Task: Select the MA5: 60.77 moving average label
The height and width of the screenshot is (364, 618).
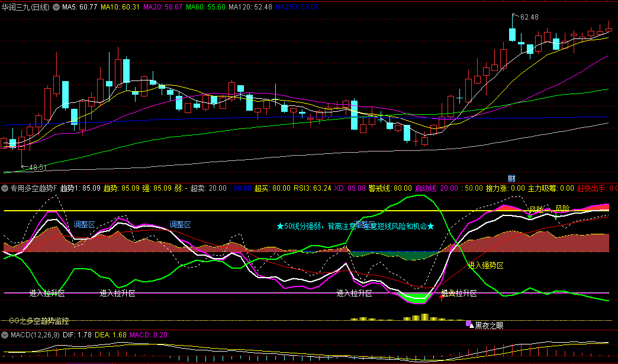Action: (80, 7)
